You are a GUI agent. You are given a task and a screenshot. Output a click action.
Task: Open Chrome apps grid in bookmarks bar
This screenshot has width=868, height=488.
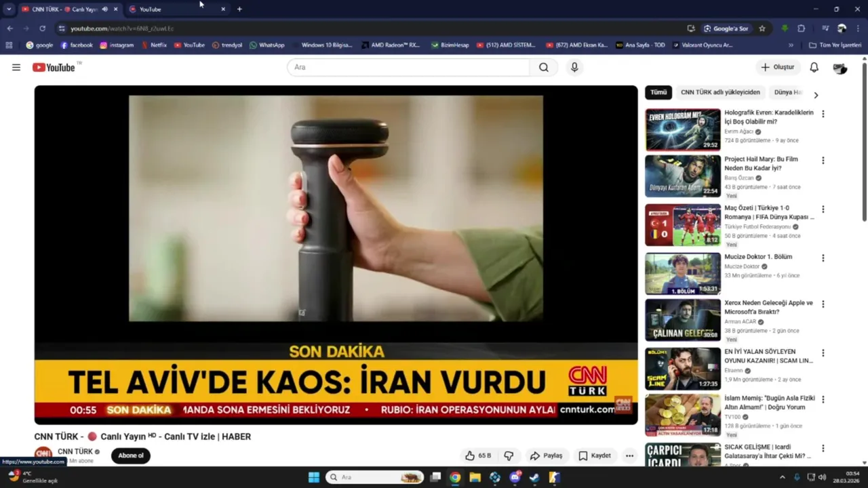click(x=9, y=45)
